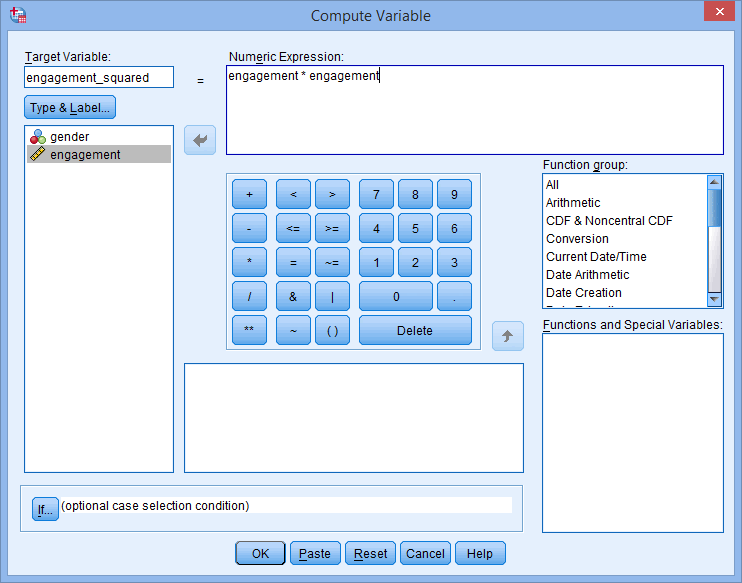This screenshot has height=583, width=742.
Task: Open the If case selection condition
Action: 44,510
